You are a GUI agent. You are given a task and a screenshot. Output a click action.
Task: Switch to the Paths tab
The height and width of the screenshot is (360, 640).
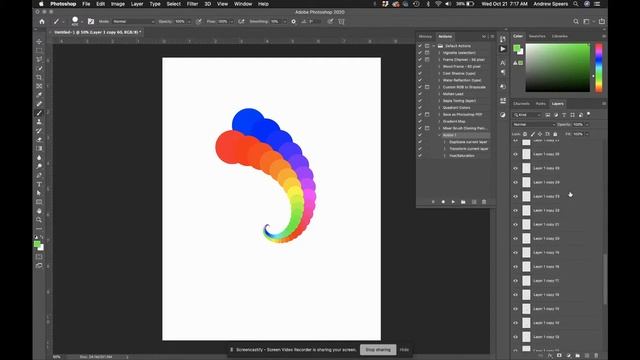540,104
